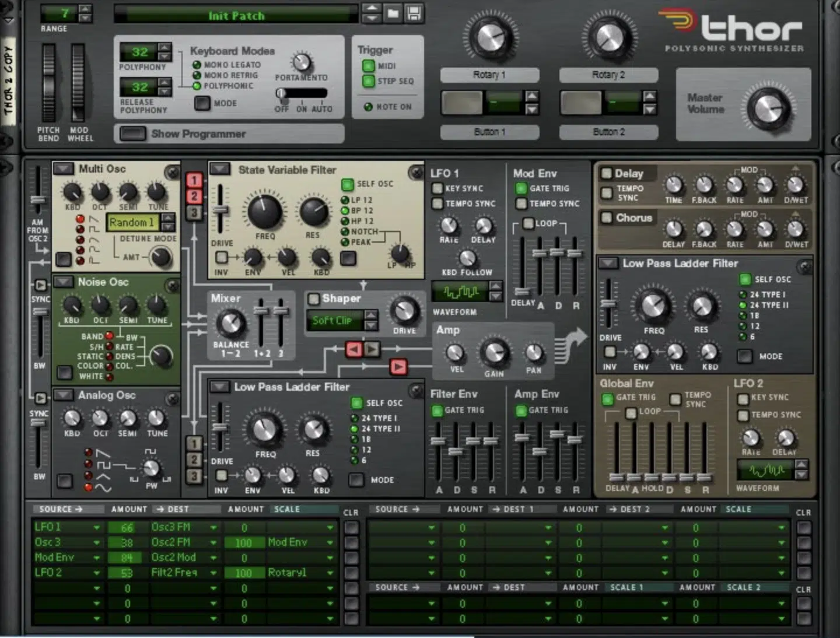Route oscillator 1 to filter 1 button
840x638 pixels.
[x=194, y=180]
